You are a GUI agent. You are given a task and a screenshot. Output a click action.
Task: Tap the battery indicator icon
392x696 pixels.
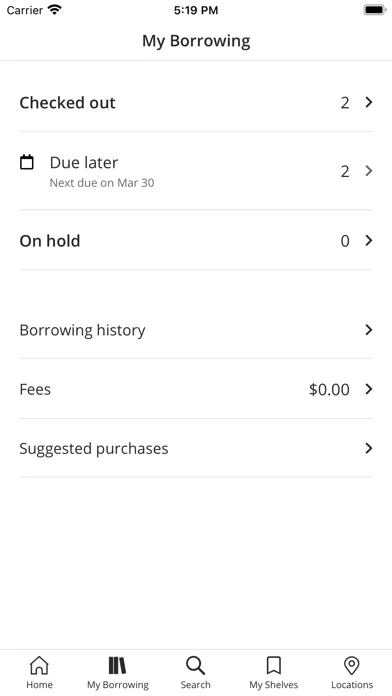tap(375, 9)
